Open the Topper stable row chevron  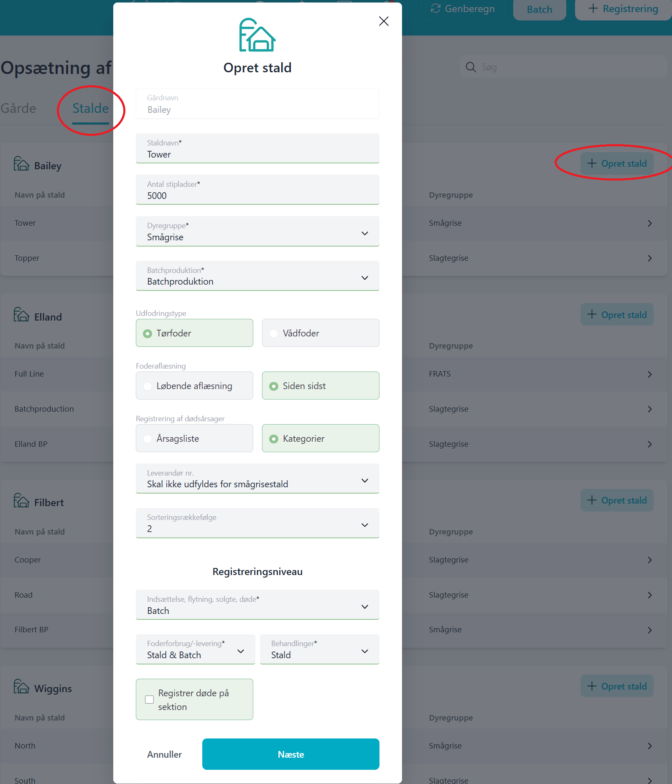(649, 258)
